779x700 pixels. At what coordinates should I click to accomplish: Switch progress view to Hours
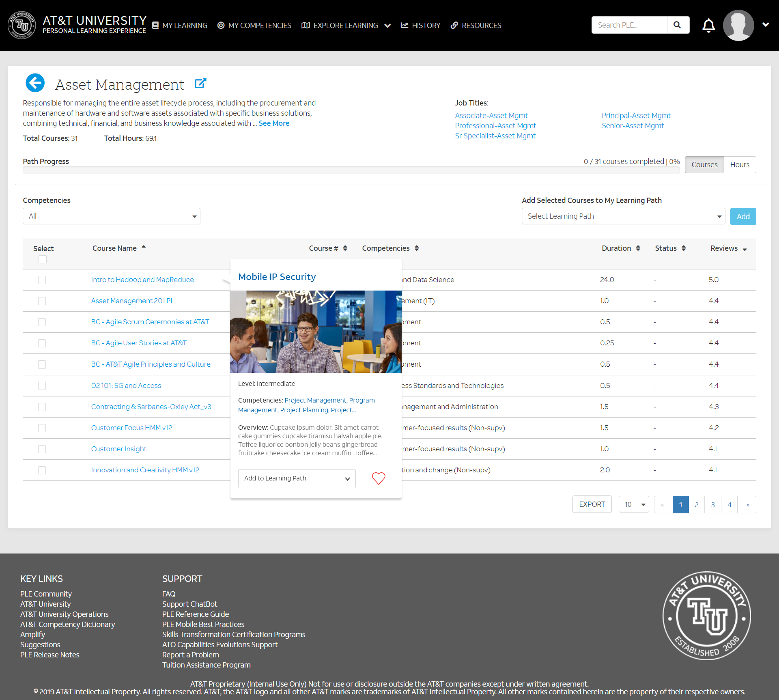pos(740,165)
